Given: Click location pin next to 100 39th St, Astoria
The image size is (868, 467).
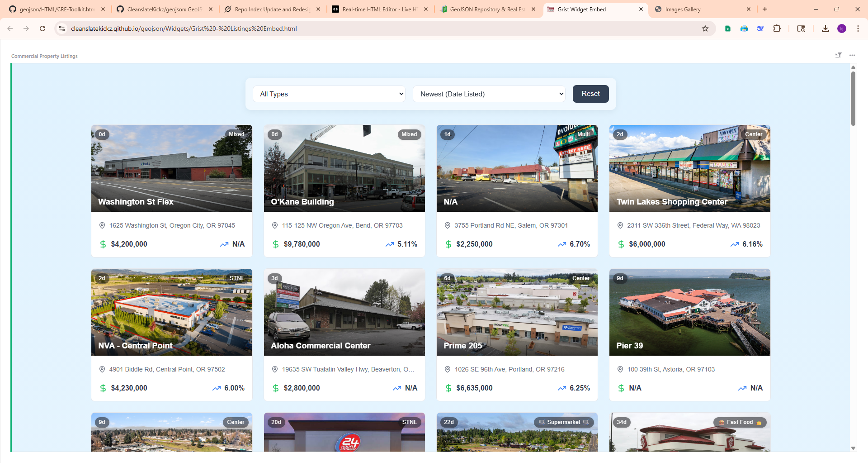Looking at the screenshot, I should [x=620, y=369].
